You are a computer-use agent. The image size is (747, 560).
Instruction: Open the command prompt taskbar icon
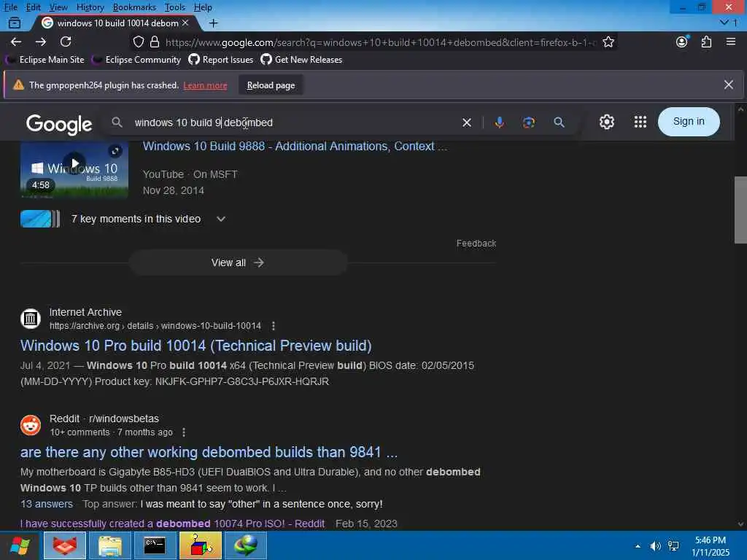click(155, 545)
